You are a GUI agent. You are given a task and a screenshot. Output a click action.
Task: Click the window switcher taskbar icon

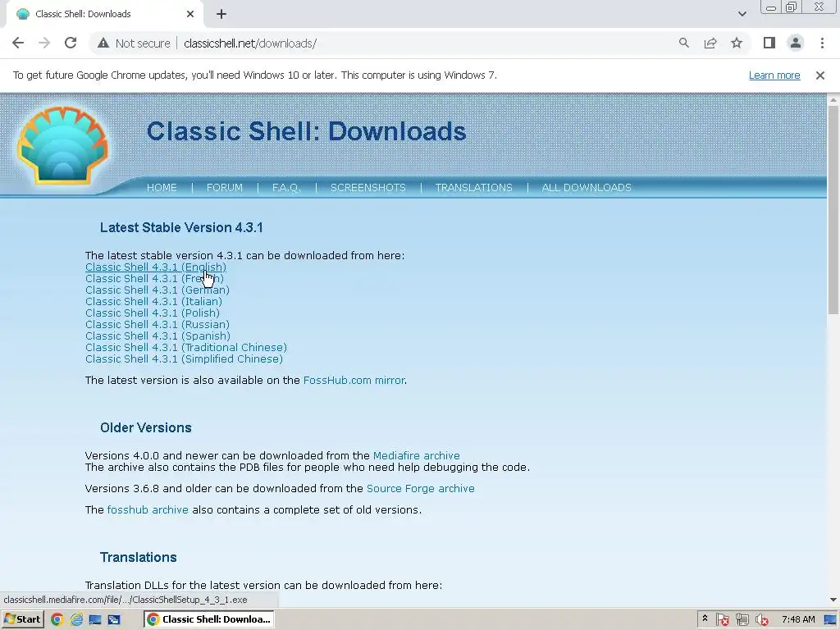(x=113, y=619)
